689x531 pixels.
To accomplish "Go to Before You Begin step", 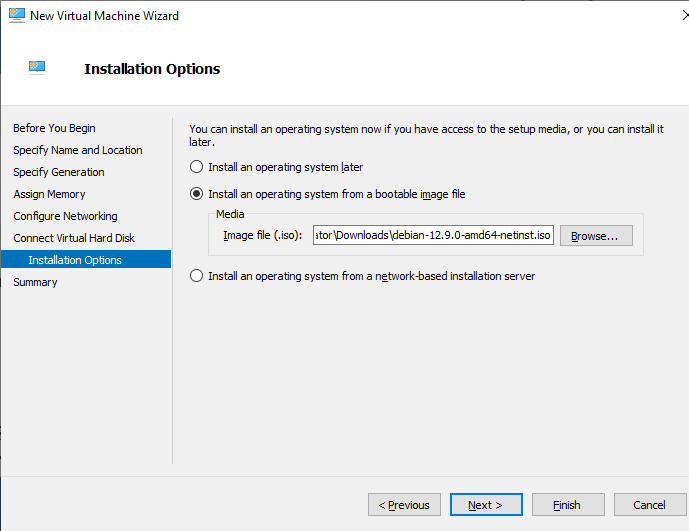I will coord(54,128).
